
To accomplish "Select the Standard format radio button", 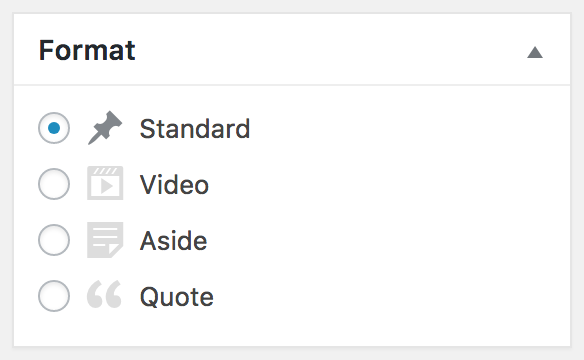I will 54,128.
